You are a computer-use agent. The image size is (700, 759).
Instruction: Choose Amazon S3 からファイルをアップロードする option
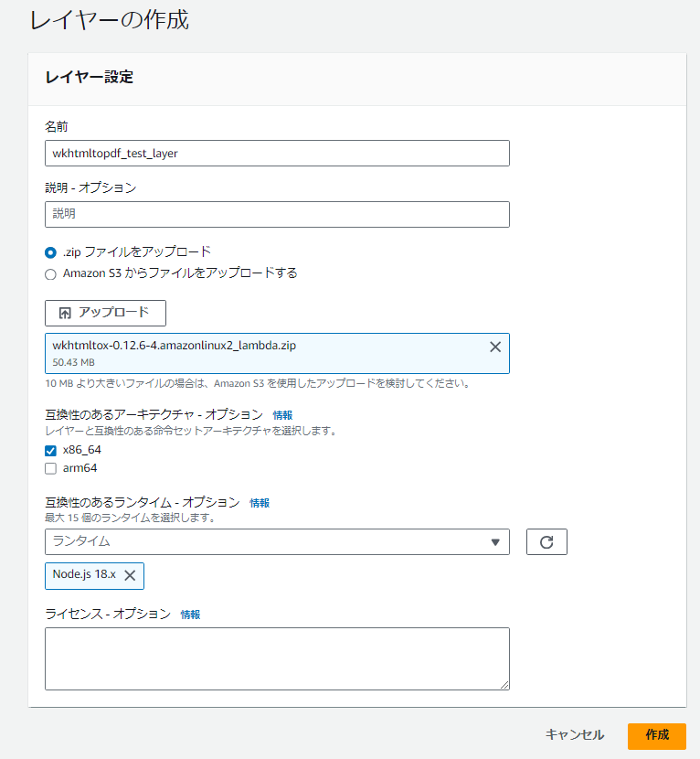pyautogui.click(x=50, y=273)
